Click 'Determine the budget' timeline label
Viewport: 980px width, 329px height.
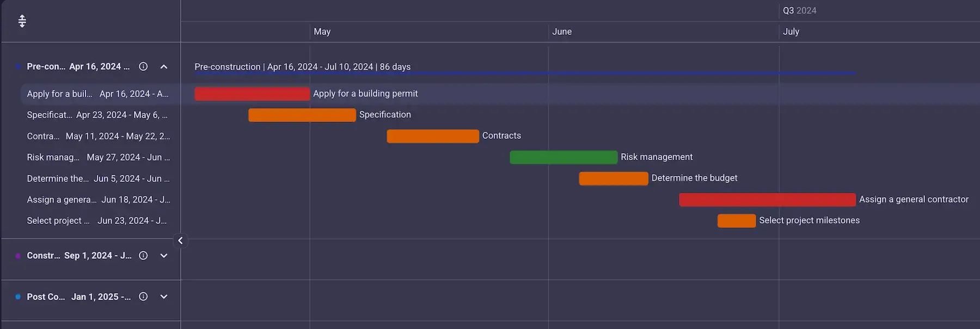(x=694, y=178)
